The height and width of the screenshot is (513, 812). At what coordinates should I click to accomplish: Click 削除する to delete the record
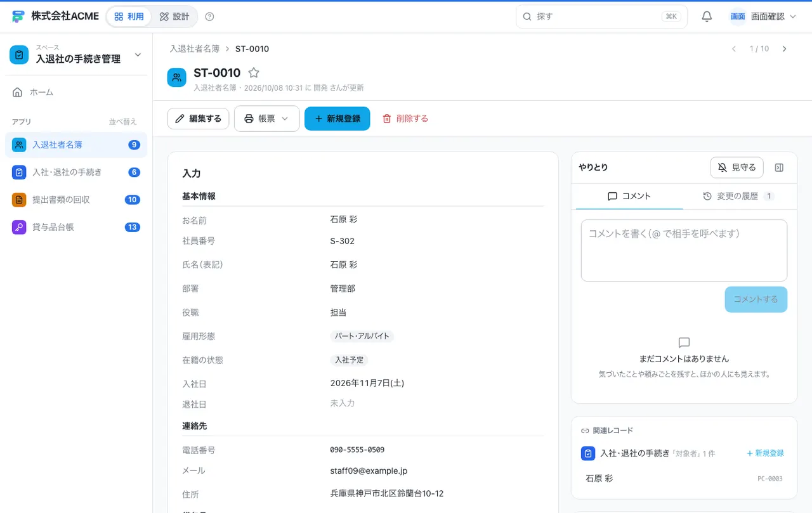coord(405,119)
